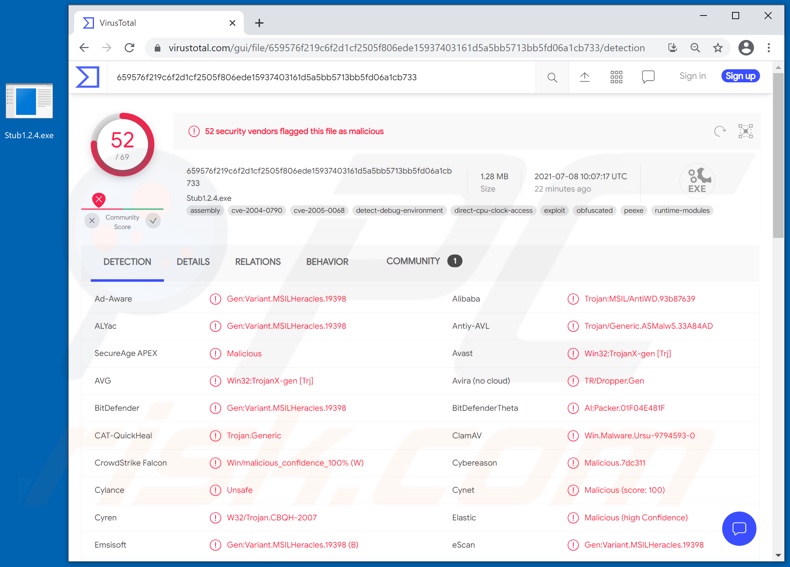Click the hash search input field
The image size is (790, 567).
pyautogui.click(x=322, y=77)
